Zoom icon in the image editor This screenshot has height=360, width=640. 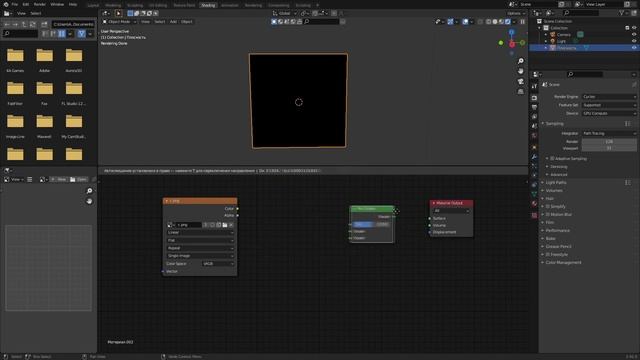[x=89, y=191]
